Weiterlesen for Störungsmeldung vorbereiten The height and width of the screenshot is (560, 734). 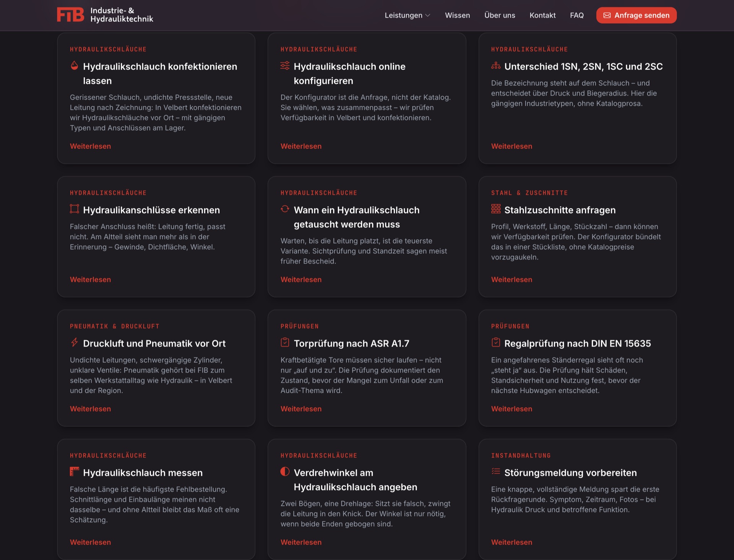tap(512, 542)
